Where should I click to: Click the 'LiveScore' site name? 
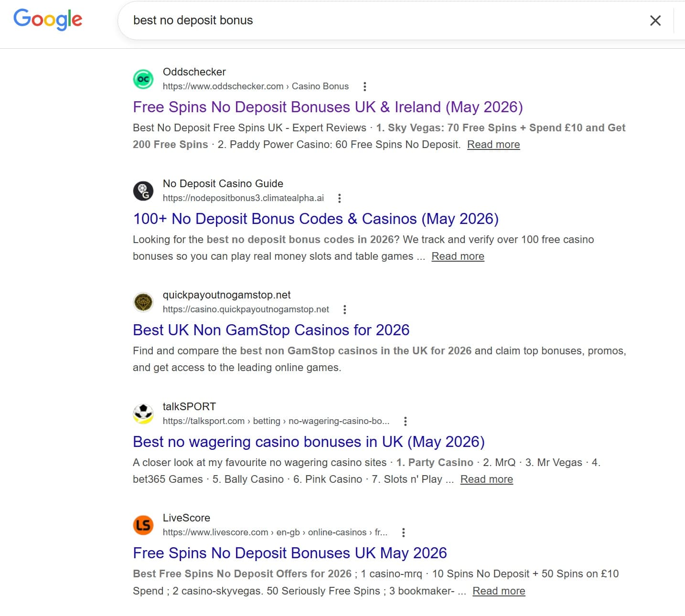tap(186, 518)
